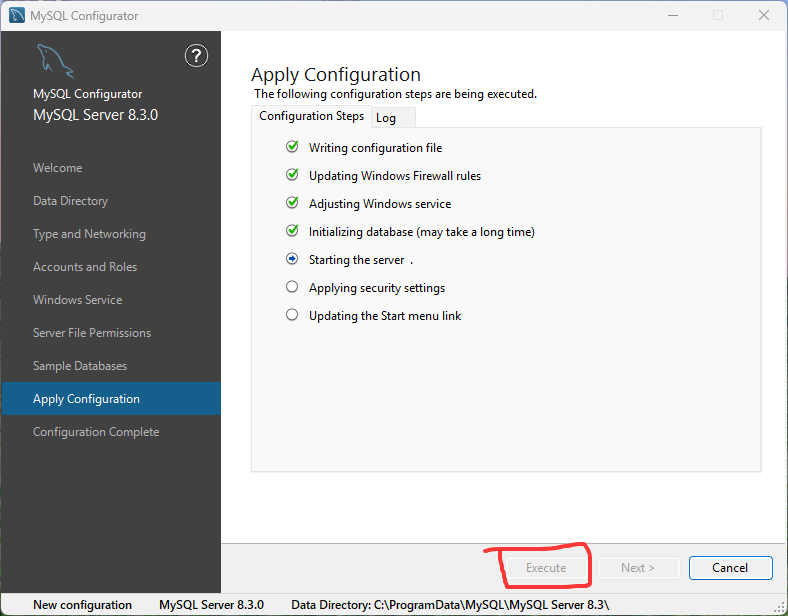Minimize the MySQL Configurator window
Viewport: 788px width, 616px height.
(x=673, y=16)
